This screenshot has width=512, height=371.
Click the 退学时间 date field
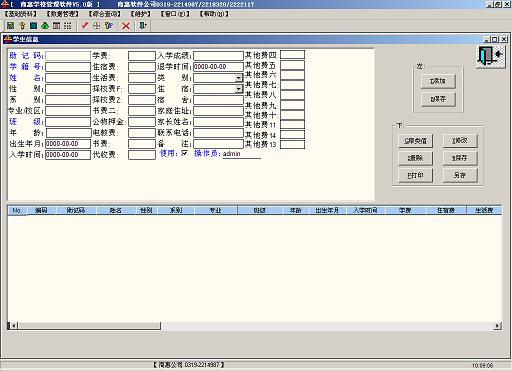(x=218, y=67)
